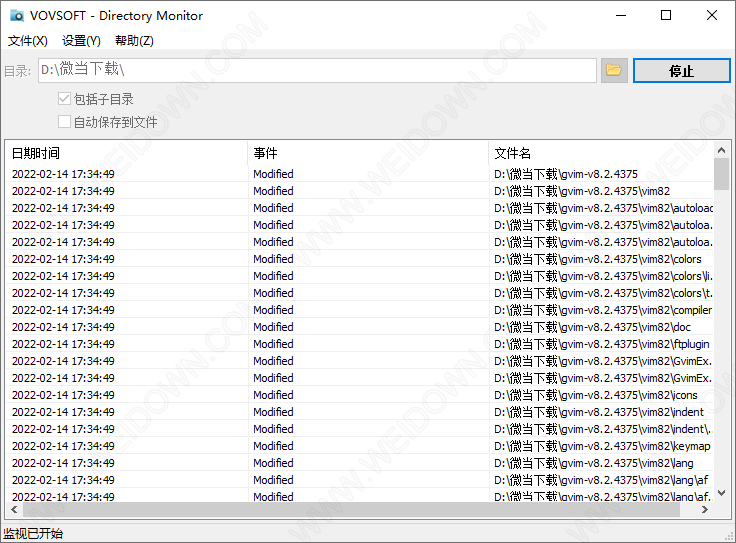Select row with path ending colors\li.
This screenshot has width=736, height=543.
pos(360,276)
